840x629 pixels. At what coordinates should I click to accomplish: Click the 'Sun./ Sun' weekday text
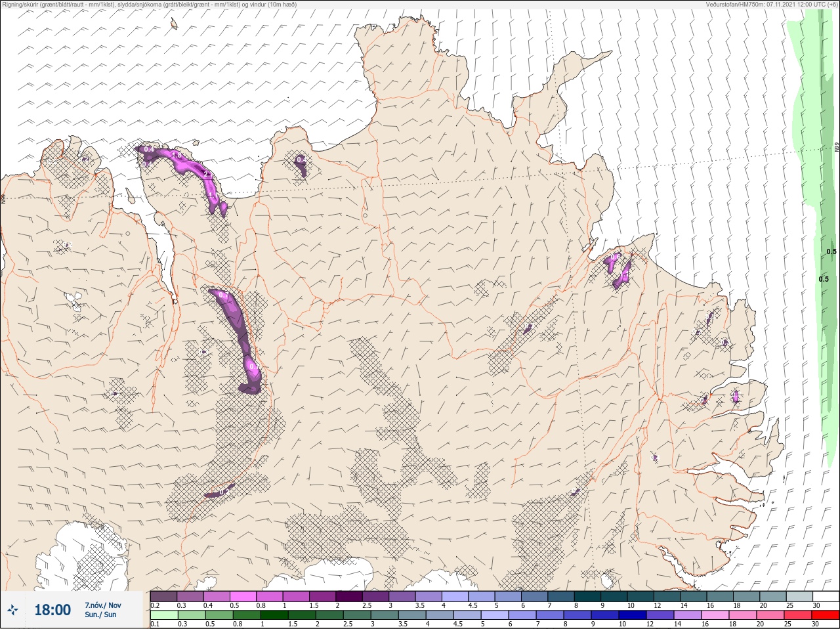[100, 615]
